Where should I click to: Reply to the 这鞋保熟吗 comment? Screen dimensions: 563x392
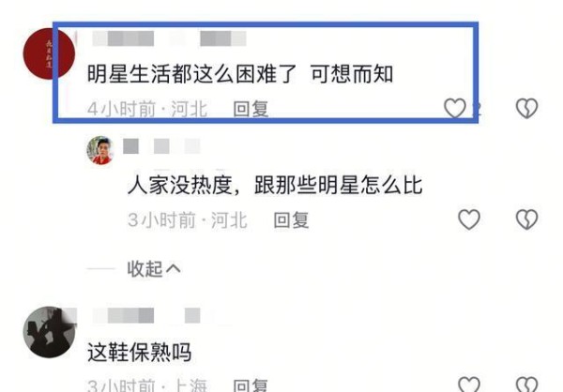pyautogui.click(x=251, y=385)
